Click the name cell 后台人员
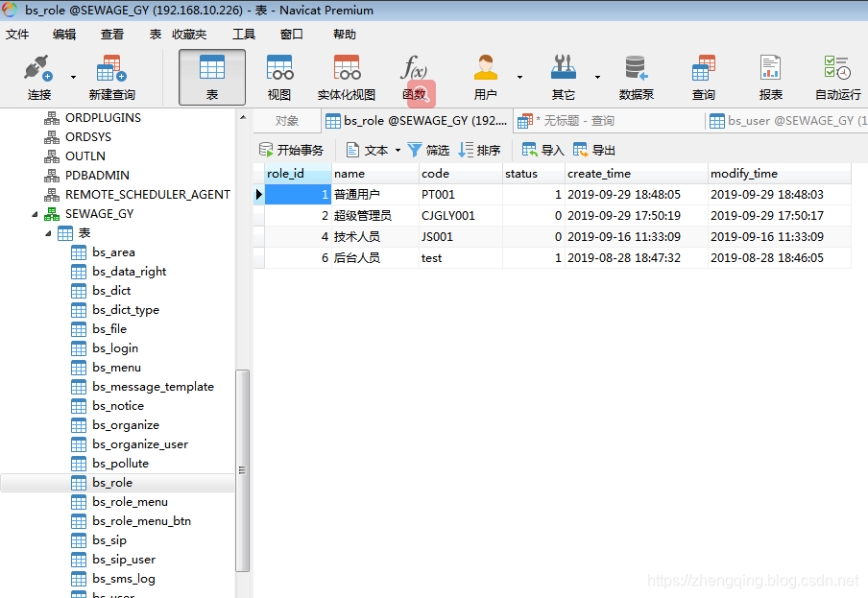 [375, 258]
